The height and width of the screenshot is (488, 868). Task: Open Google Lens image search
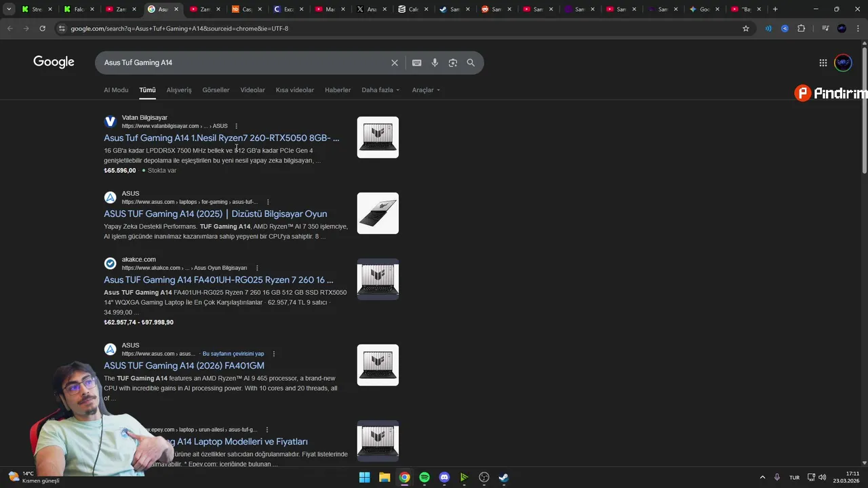coord(452,62)
